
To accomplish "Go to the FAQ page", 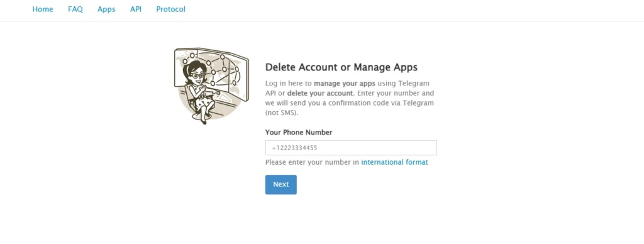I will point(75,9).
